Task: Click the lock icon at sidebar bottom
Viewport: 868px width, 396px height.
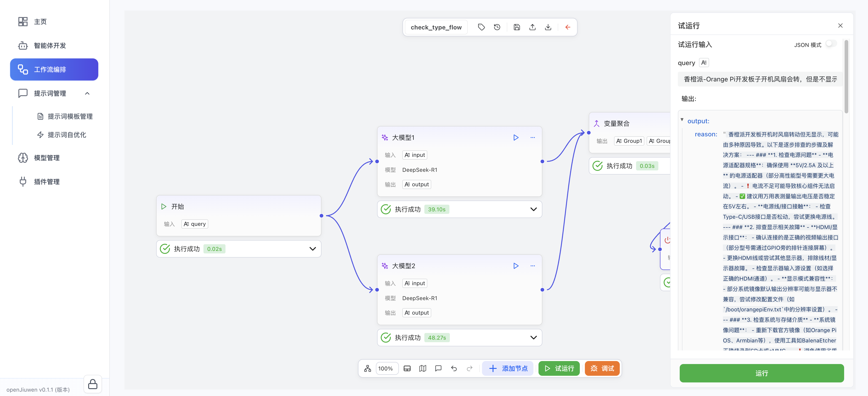Action: [x=93, y=384]
